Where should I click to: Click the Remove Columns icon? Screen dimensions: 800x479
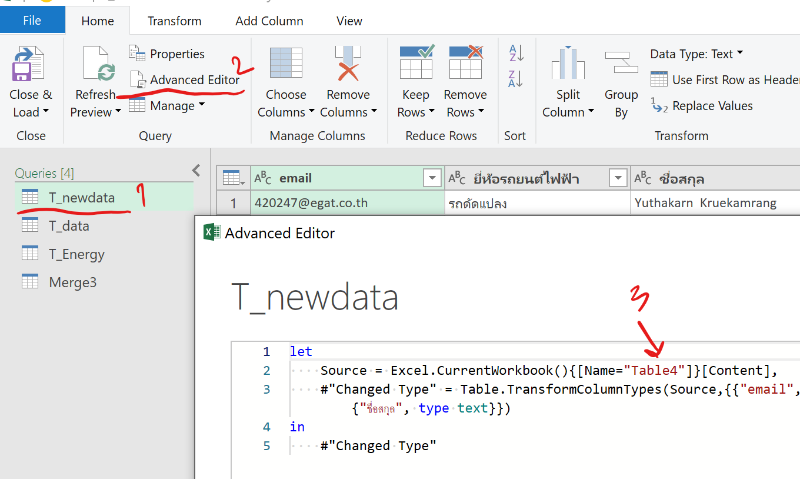[x=347, y=68]
